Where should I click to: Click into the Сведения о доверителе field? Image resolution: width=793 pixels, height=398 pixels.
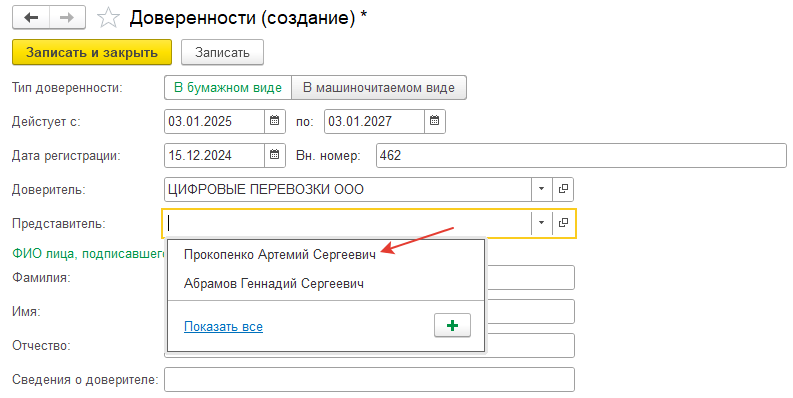coord(369,379)
